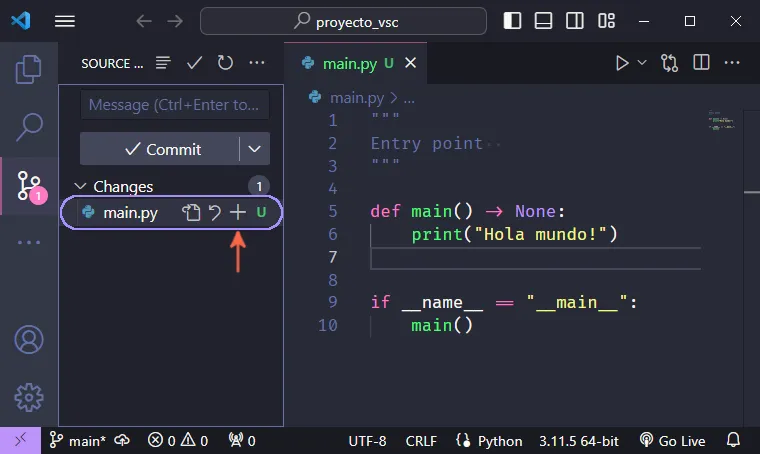Open the run options dropdown next to play

pos(642,63)
